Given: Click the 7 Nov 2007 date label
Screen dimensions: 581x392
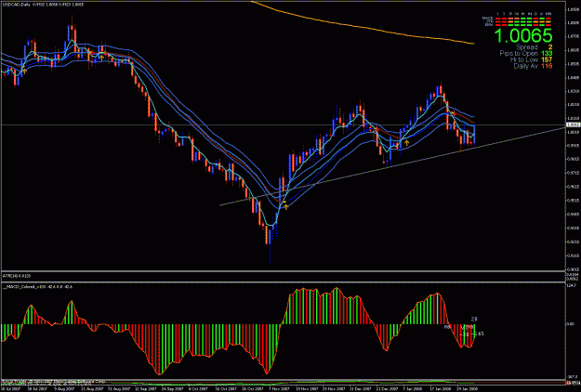Looking at the screenshot, I should (279, 389).
